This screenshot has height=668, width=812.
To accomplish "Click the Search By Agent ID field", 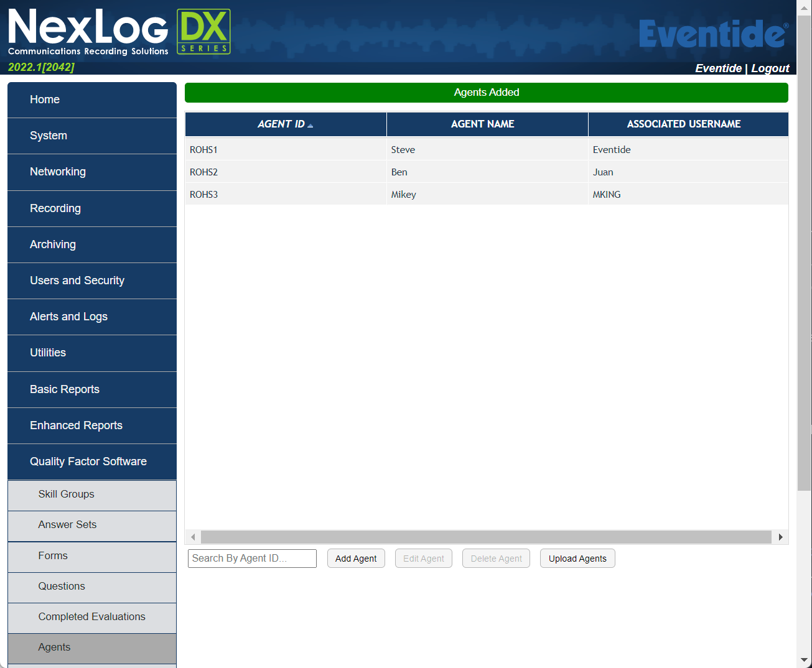I will [252, 559].
